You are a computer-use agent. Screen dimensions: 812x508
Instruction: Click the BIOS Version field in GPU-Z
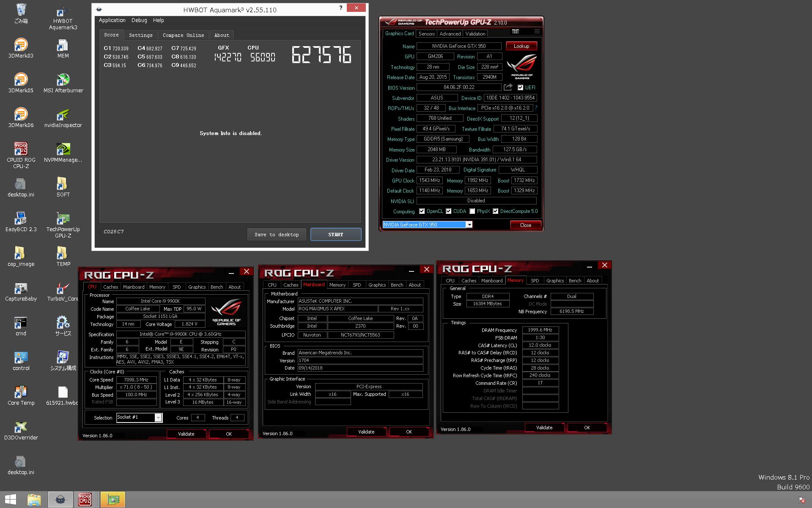pyautogui.click(x=459, y=87)
